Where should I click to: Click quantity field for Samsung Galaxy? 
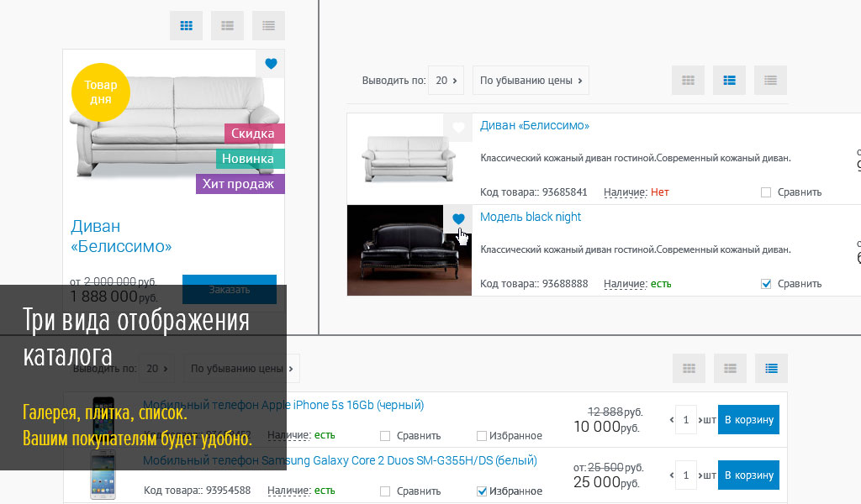point(686,475)
